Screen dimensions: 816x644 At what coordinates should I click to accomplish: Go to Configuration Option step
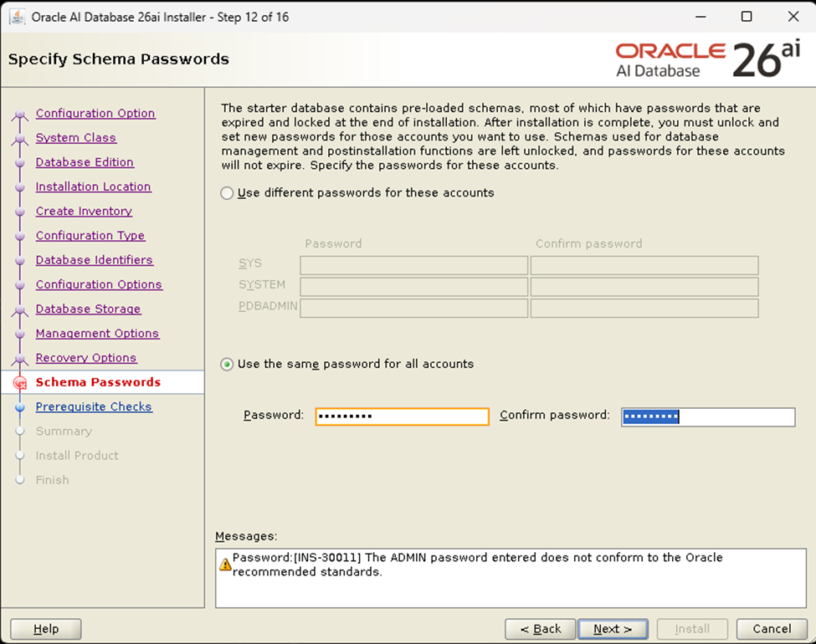tap(95, 113)
